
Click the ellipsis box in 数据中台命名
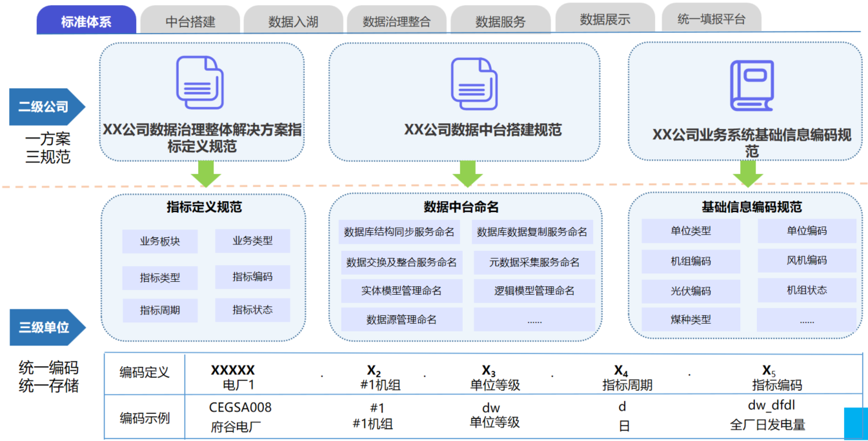pos(534,319)
